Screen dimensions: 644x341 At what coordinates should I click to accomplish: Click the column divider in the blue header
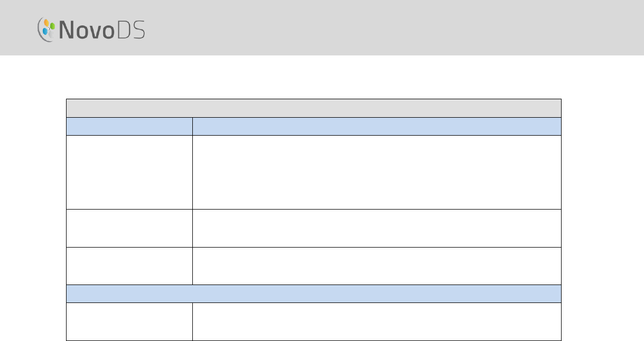tap(192, 127)
